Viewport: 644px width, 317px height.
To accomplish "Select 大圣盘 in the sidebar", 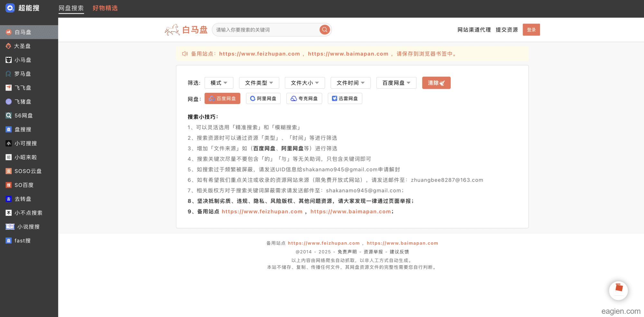I will (x=22, y=46).
